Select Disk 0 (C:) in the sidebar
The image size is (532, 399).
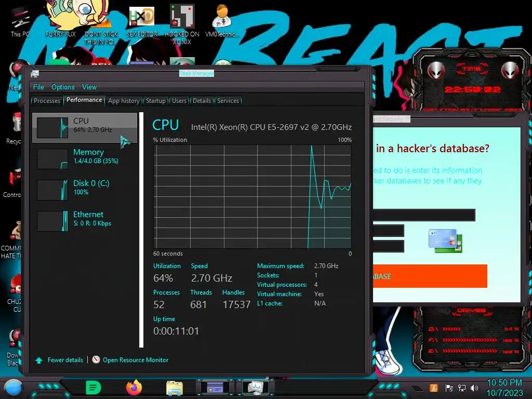click(85, 190)
